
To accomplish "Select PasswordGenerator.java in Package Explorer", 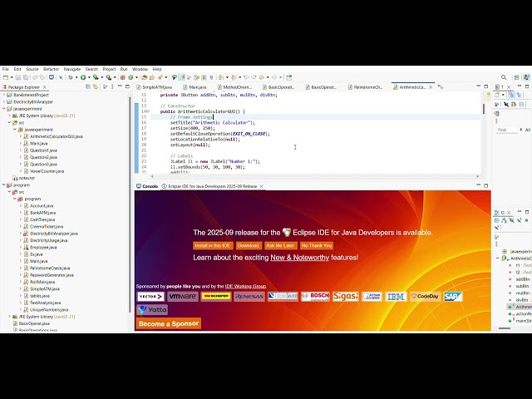I will [x=52, y=275].
